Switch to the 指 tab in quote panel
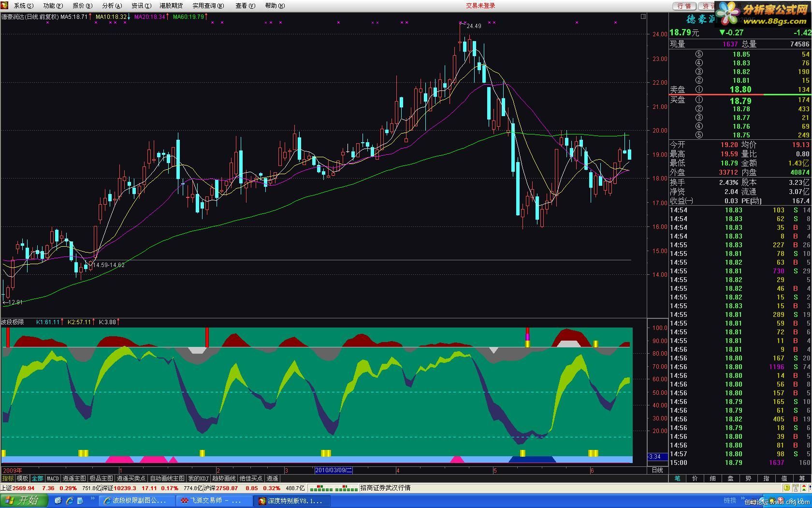The width and height of the screenshot is (812, 508). (x=767, y=478)
